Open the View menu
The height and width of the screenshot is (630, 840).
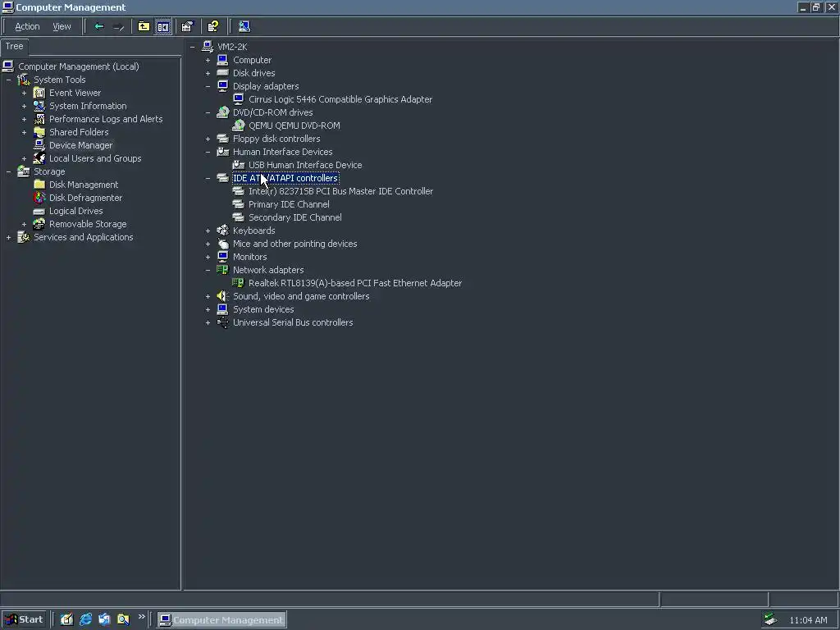(62, 26)
